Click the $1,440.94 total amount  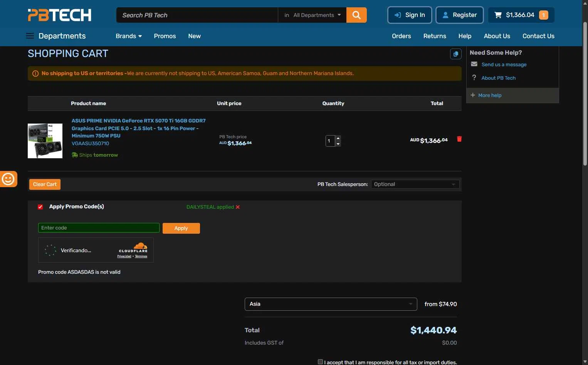click(433, 330)
